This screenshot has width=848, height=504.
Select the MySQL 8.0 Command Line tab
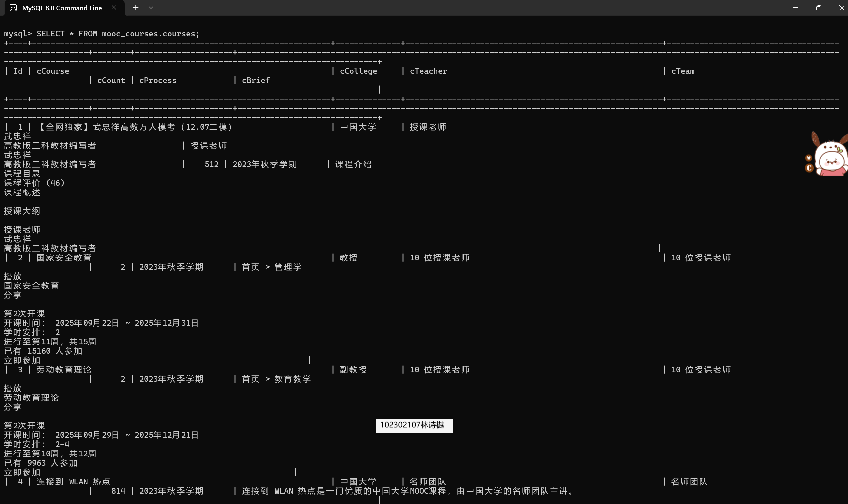tap(62, 8)
